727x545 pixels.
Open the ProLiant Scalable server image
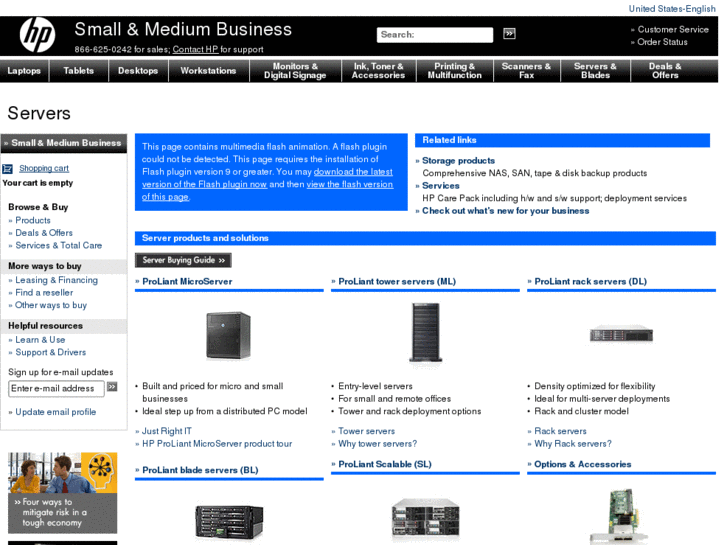pyautogui.click(x=426, y=519)
